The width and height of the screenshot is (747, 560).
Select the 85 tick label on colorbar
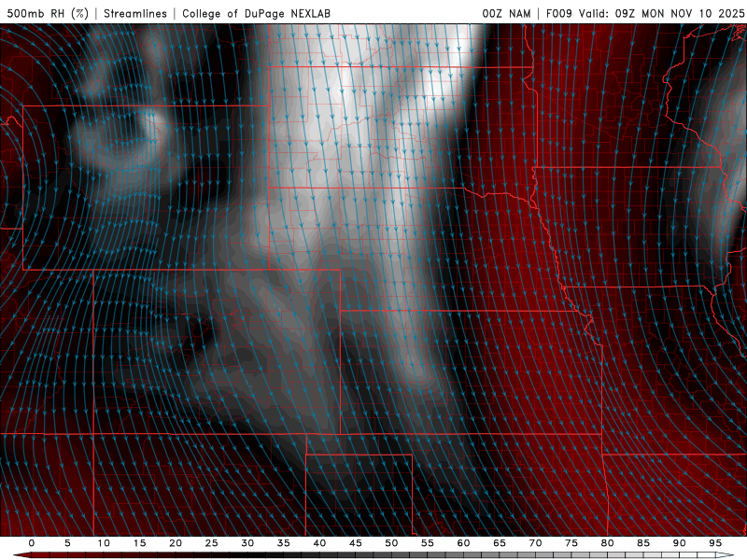(x=643, y=543)
